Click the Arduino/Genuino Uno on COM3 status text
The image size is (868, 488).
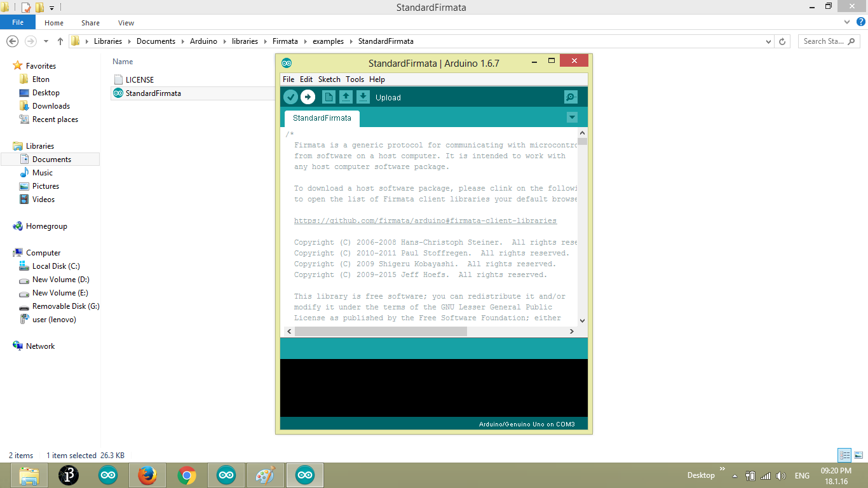pyautogui.click(x=527, y=424)
